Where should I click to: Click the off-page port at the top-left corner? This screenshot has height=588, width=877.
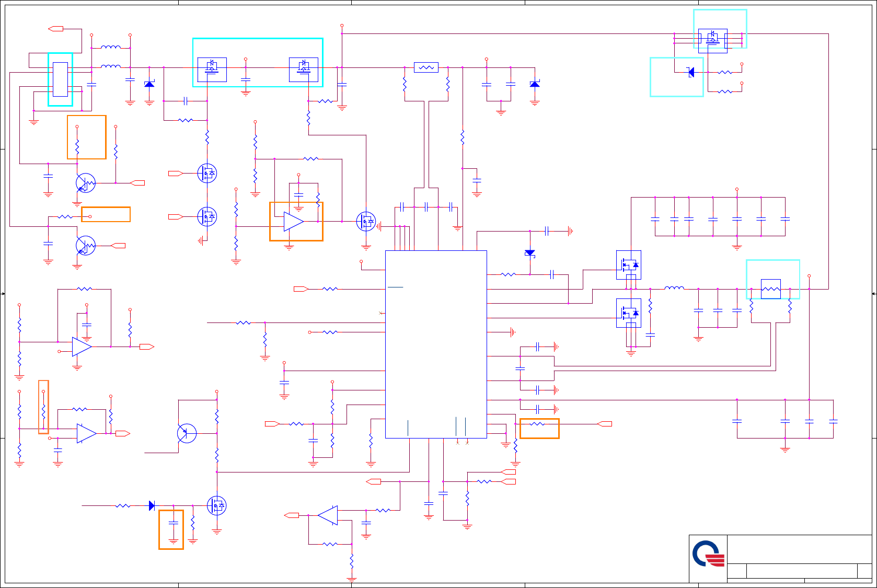55,29
